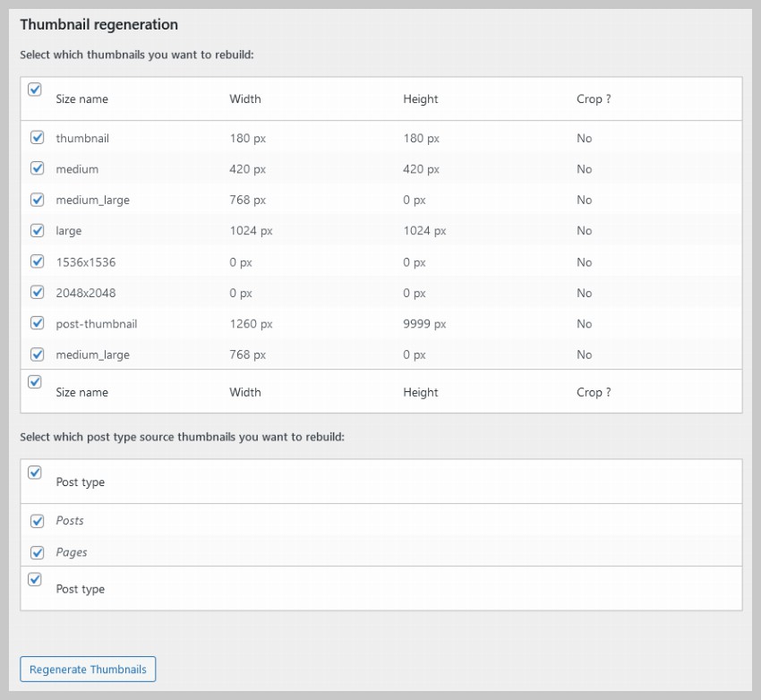Untick the 2048x2048 size checkbox
761x700 pixels.
[x=38, y=292]
